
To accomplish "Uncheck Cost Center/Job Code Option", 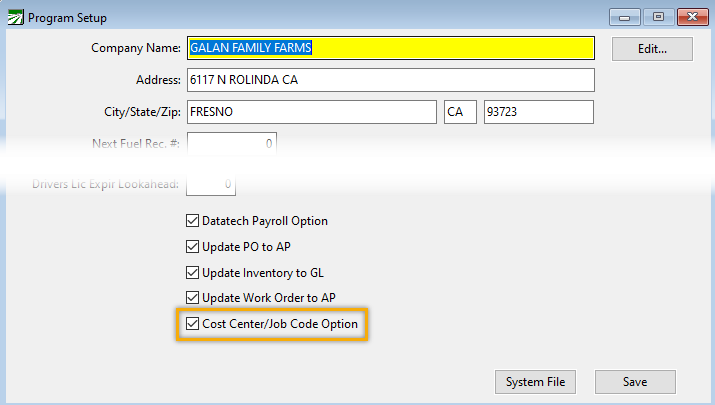I will [x=193, y=324].
